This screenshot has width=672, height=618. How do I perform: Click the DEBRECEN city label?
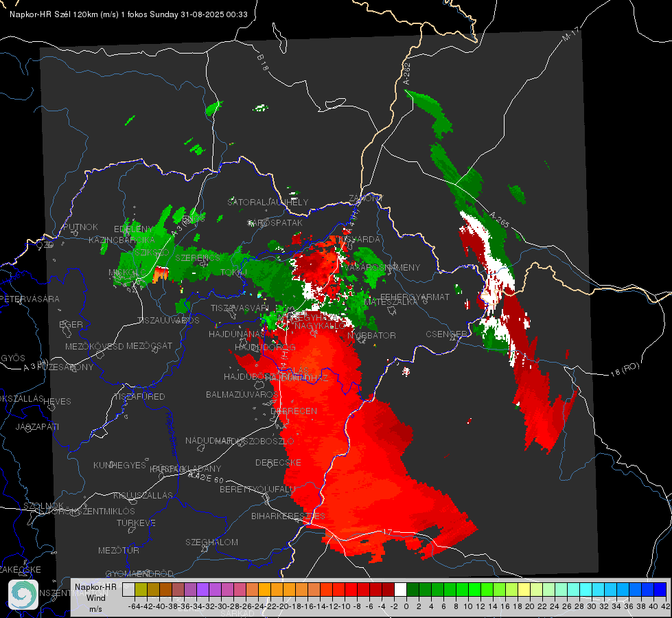294,411
